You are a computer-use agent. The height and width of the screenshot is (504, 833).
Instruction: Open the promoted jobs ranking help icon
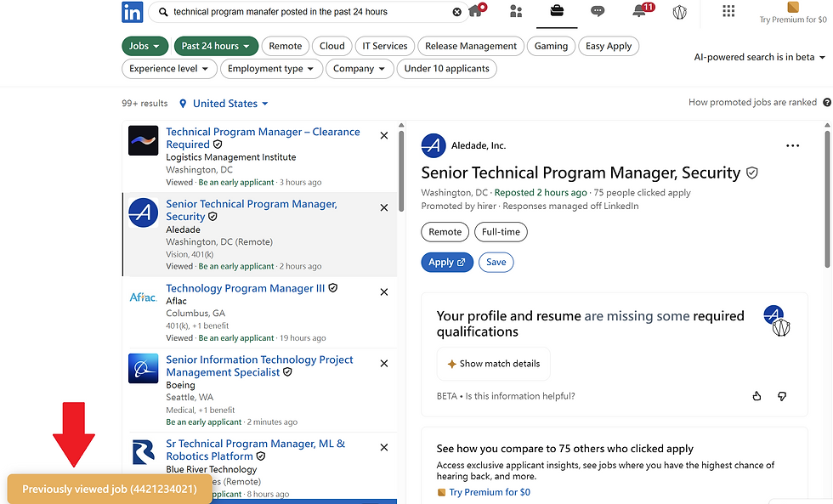tap(827, 102)
